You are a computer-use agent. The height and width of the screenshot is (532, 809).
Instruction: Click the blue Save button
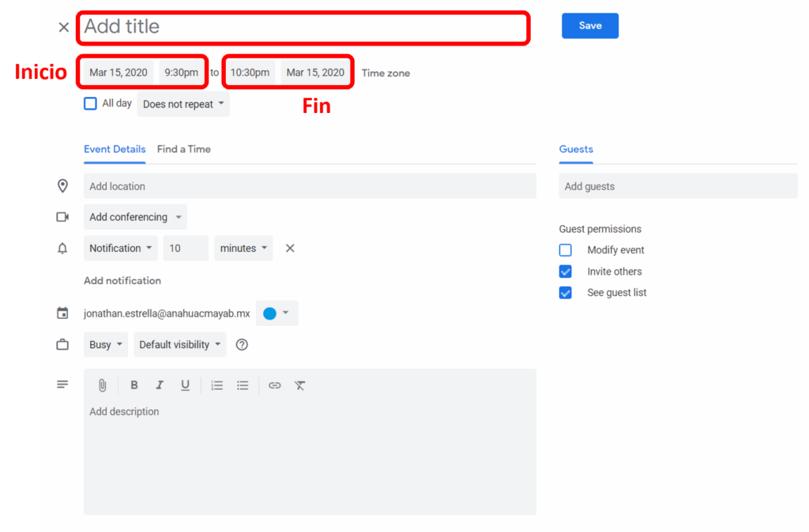pyautogui.click(x=589, y=26)
